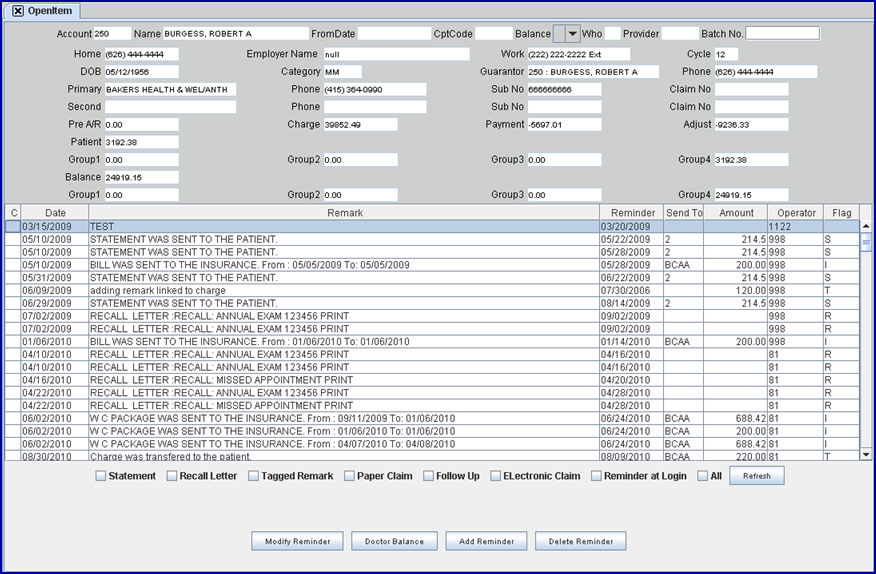Screen dimensions: 876x574
Task: Check the Statement checkbox
Action: [101, 476]
